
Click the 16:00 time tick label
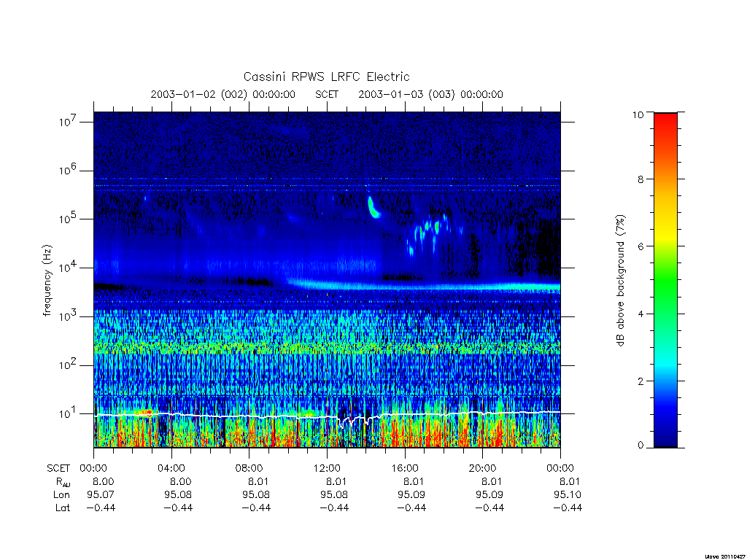(x=405, y=468)
